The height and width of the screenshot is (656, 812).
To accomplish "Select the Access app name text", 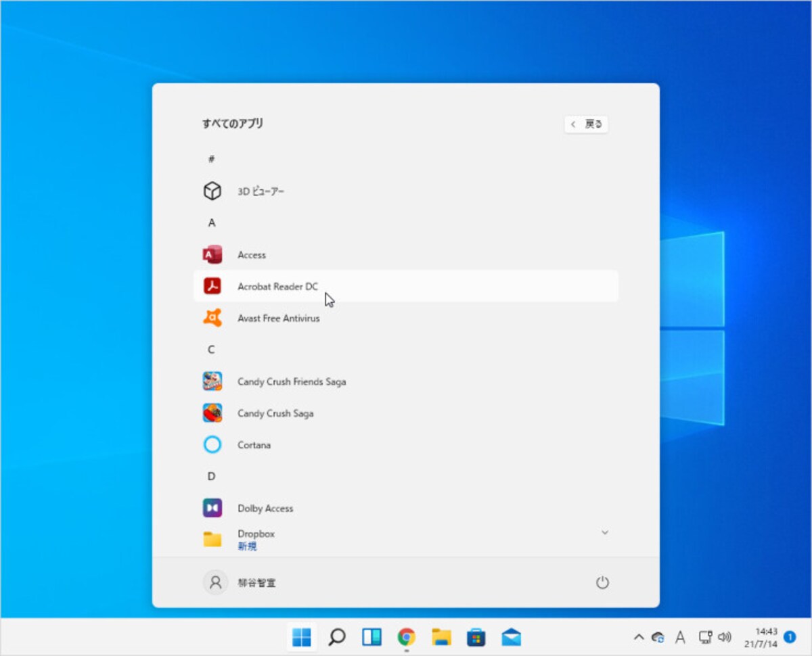I will 252,255.
